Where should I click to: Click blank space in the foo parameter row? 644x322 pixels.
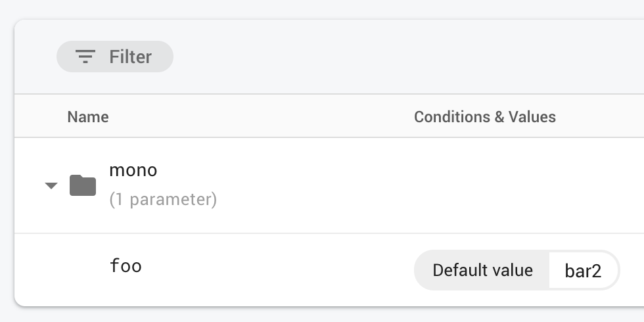tap(276, 269)
